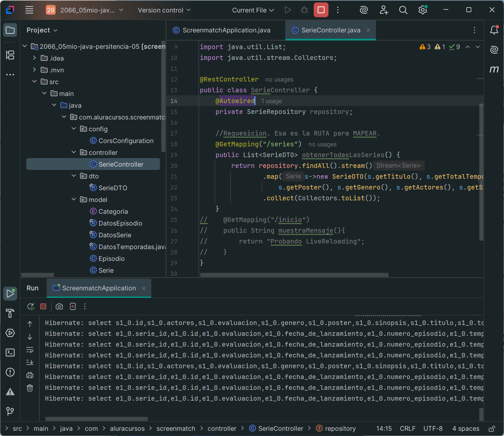Open Current File run configuration dropdown
Screen dimensions: 504x436
253,10
